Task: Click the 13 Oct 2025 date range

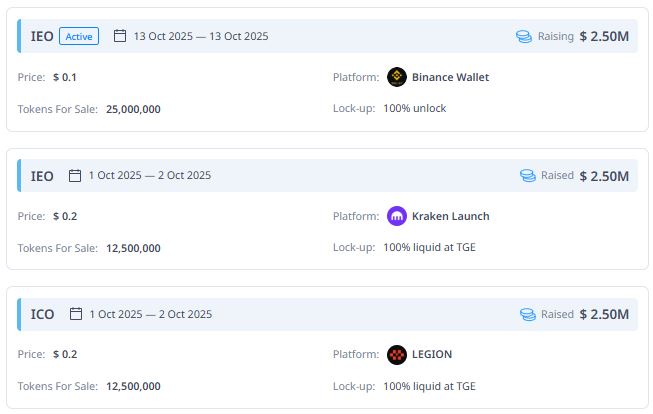Action: click(201, 36)
